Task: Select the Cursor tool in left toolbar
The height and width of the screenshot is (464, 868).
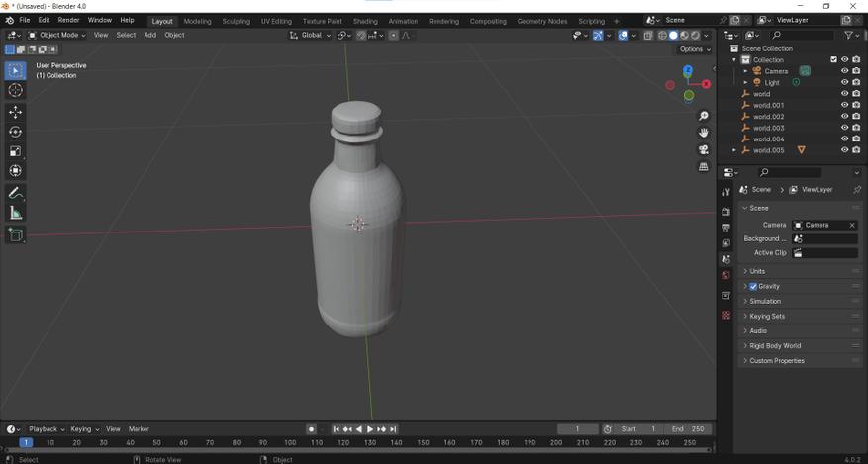Action: (15, 90)
